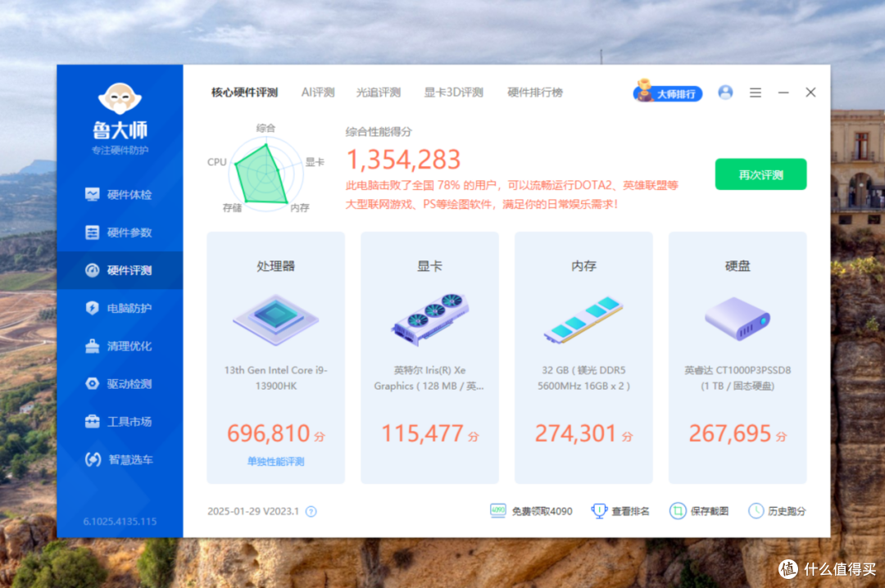Click the 鲁大师 mascot logo
The image size is (885, 588).
[x=120, y=99]
